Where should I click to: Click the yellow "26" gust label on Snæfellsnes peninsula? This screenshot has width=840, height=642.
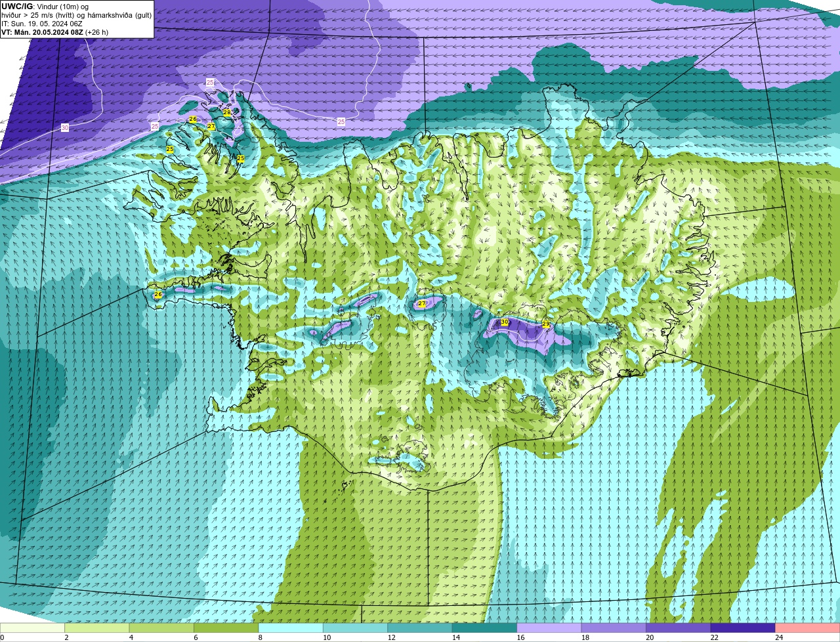[x=158, y=295]
